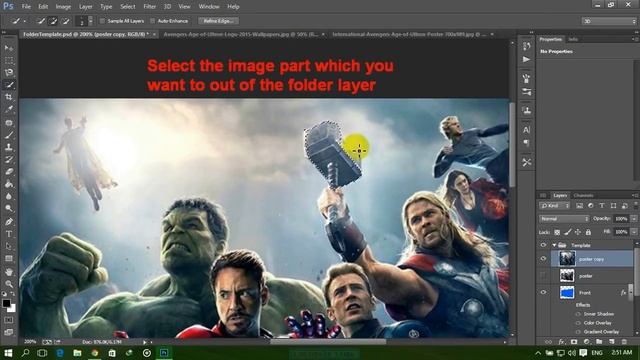Select the Rectangular Marquee tool

9,60
